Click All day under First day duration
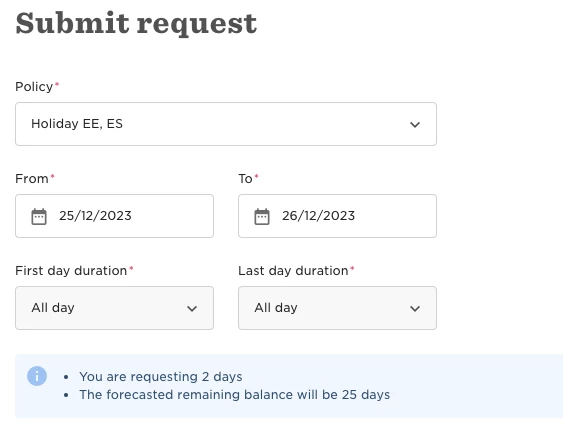Screen dimensions: 563x433 pyautogui.click(x=53, y=308)
